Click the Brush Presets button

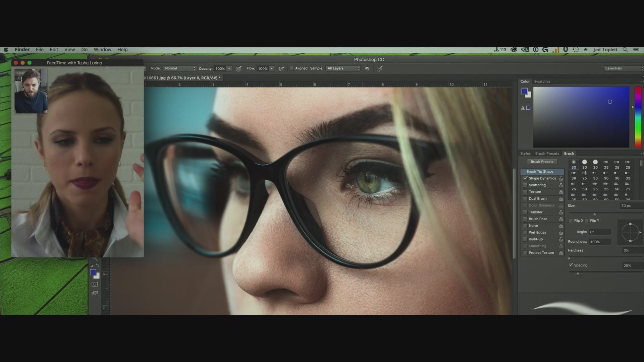click(542, 162)
